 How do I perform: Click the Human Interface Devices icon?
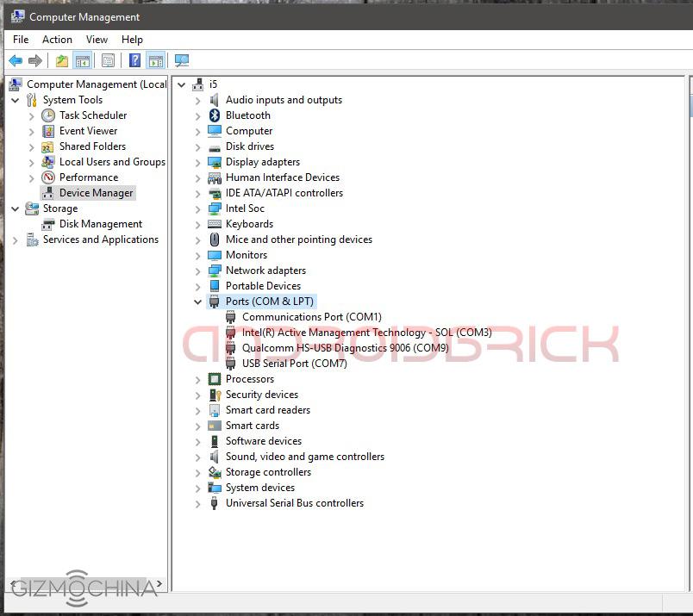click(x=215, y=178)
